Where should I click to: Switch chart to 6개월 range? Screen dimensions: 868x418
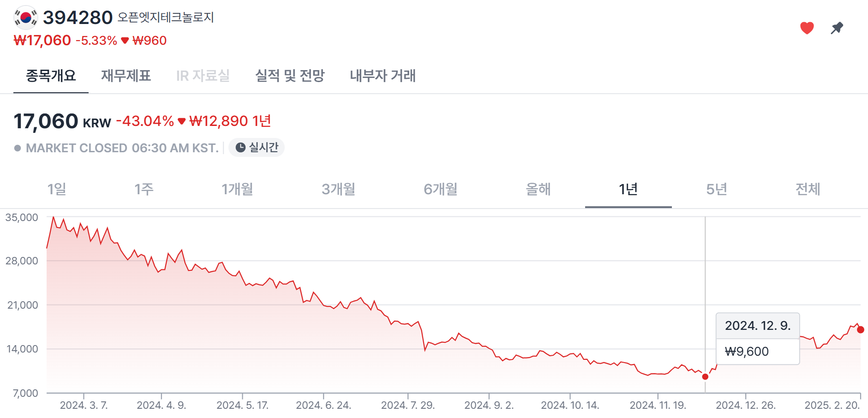click(440, 189)
